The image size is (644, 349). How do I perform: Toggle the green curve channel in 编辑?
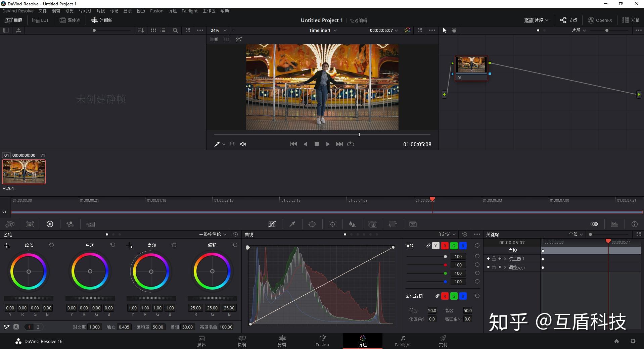coord(454,246)
